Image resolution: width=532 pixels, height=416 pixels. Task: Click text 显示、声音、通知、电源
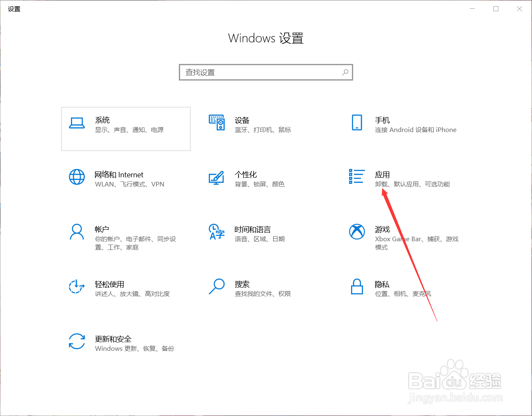click(x=129, y=130)
